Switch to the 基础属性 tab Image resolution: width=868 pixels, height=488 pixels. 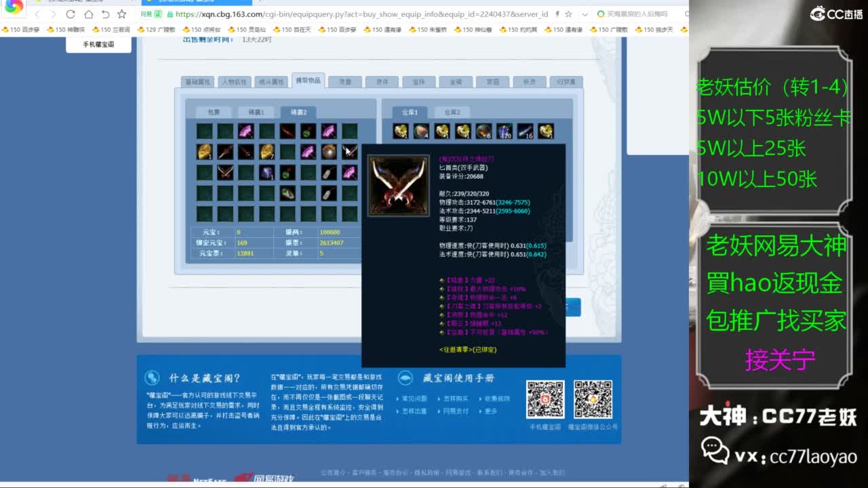tap(198, 82)
